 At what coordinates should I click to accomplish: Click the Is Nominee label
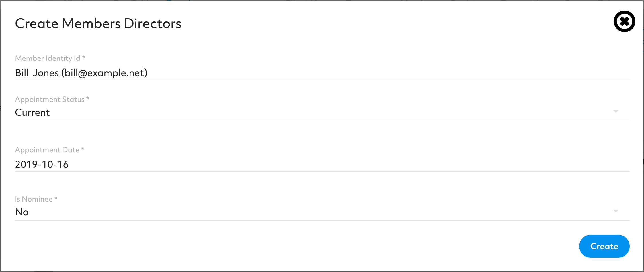(36, 199)
